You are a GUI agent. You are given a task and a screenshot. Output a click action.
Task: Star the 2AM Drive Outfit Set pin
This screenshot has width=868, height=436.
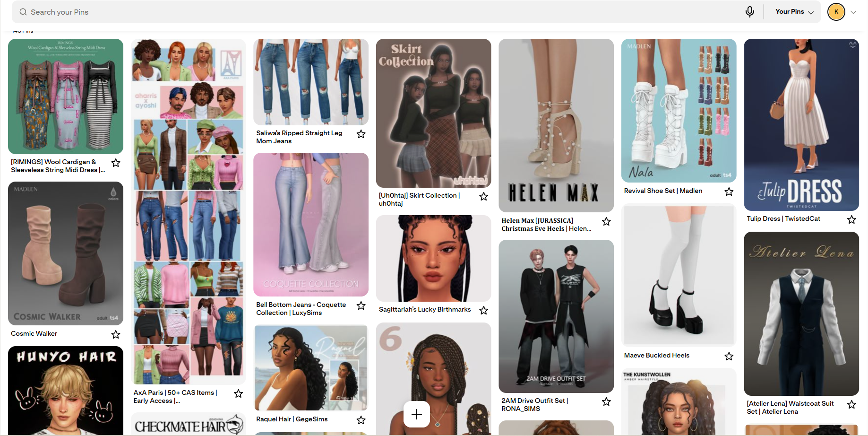(x=606, y=401)
